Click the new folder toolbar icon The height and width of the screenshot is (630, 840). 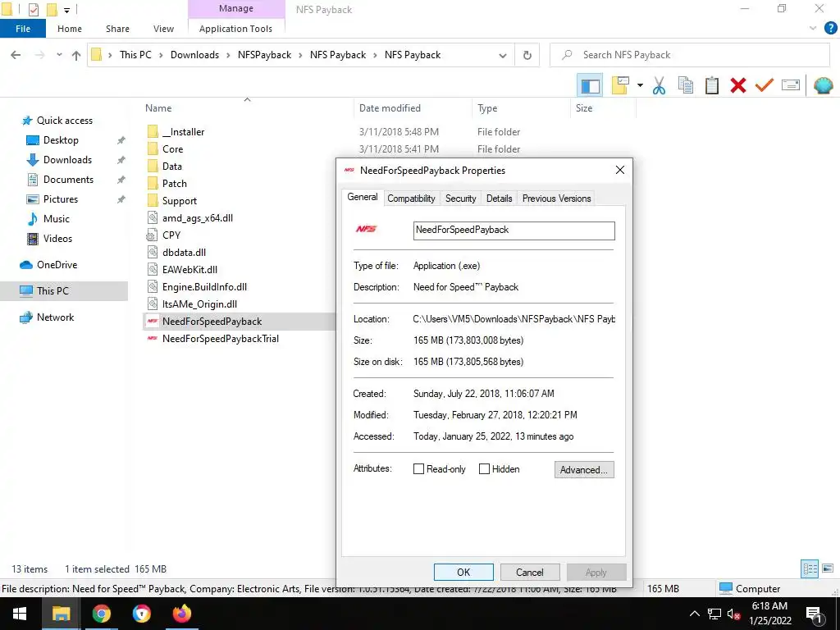(620, 85)
